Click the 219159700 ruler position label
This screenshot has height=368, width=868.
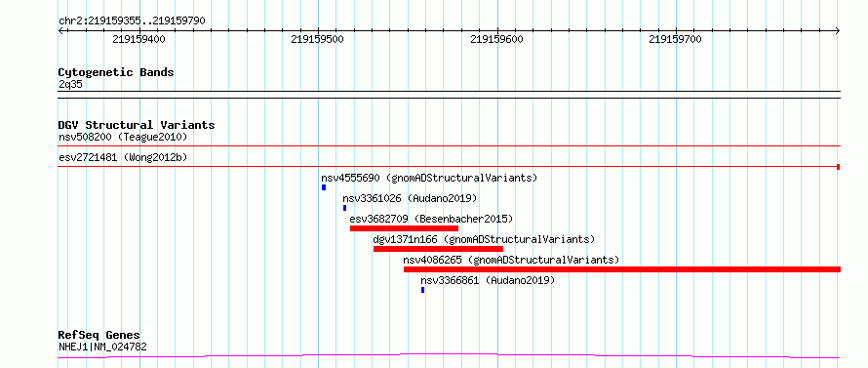tap(675, 39)
